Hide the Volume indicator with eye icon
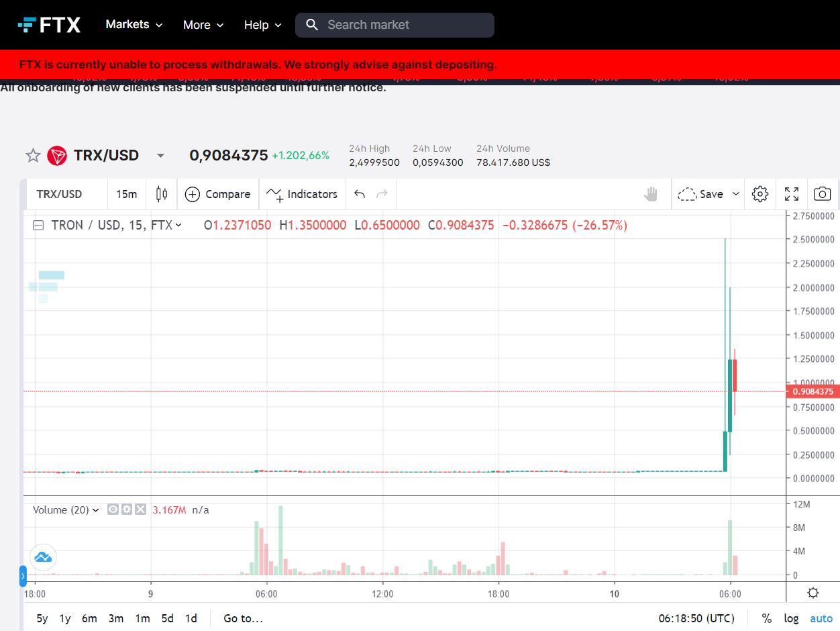 pos(113,509)
